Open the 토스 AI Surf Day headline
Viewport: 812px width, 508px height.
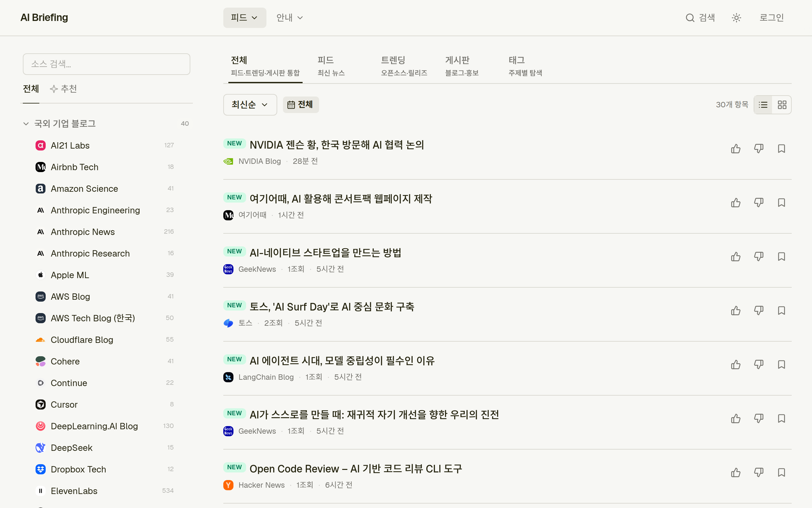click(x=331, y=307)
